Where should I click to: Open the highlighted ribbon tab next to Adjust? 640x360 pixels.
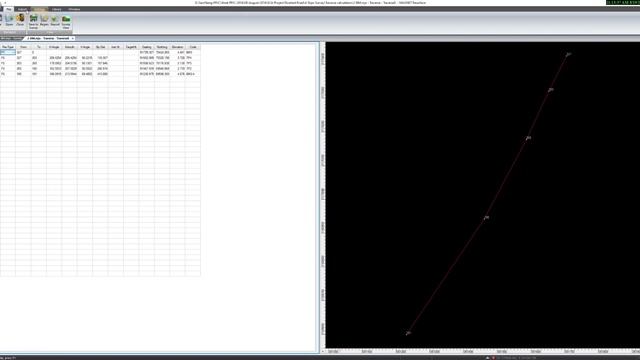tap(39, 9)
